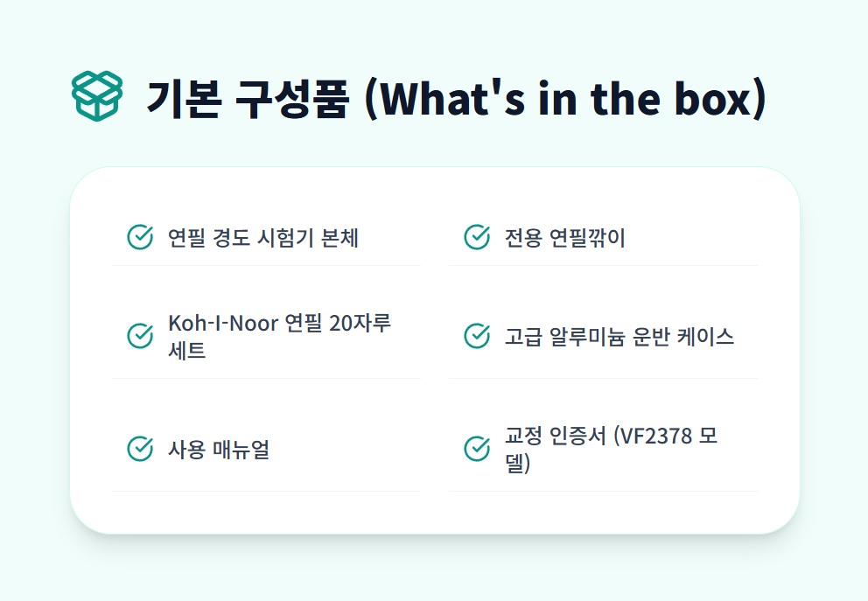Click the divider line under 사용 매뉴얼
The image size is (868, 601).
266,491
